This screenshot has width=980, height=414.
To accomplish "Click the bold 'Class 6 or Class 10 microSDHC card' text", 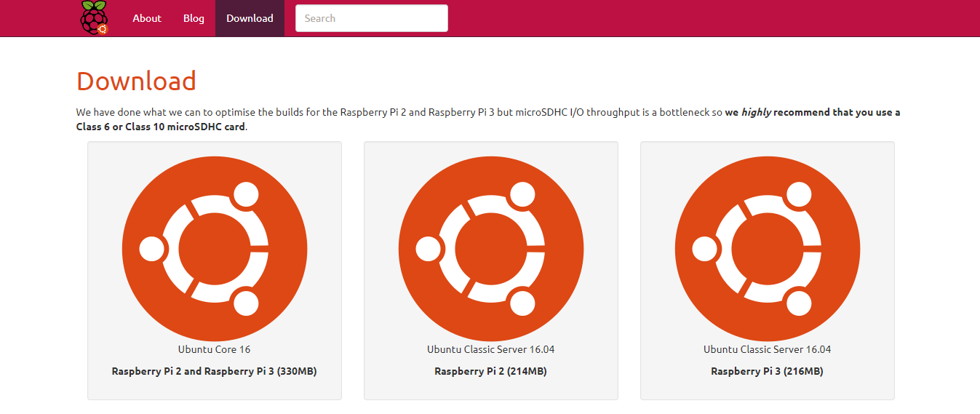I will (x=161, y=127).
